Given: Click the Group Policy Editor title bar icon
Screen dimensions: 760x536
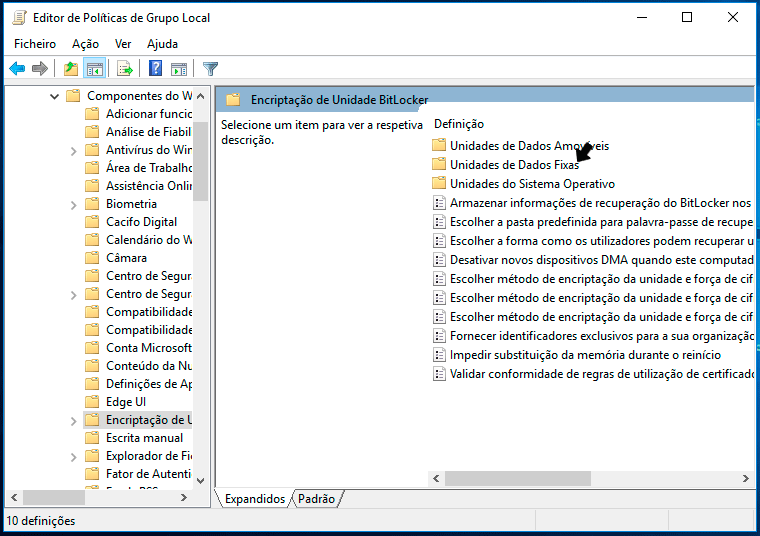Looking at the screenshot, I should click(x=19, y=18).
